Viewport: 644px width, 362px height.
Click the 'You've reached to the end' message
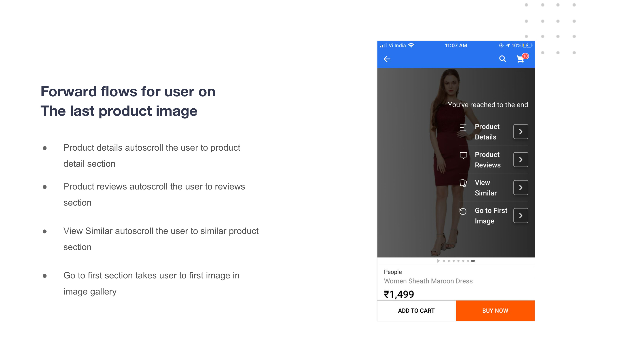(488, 105)
